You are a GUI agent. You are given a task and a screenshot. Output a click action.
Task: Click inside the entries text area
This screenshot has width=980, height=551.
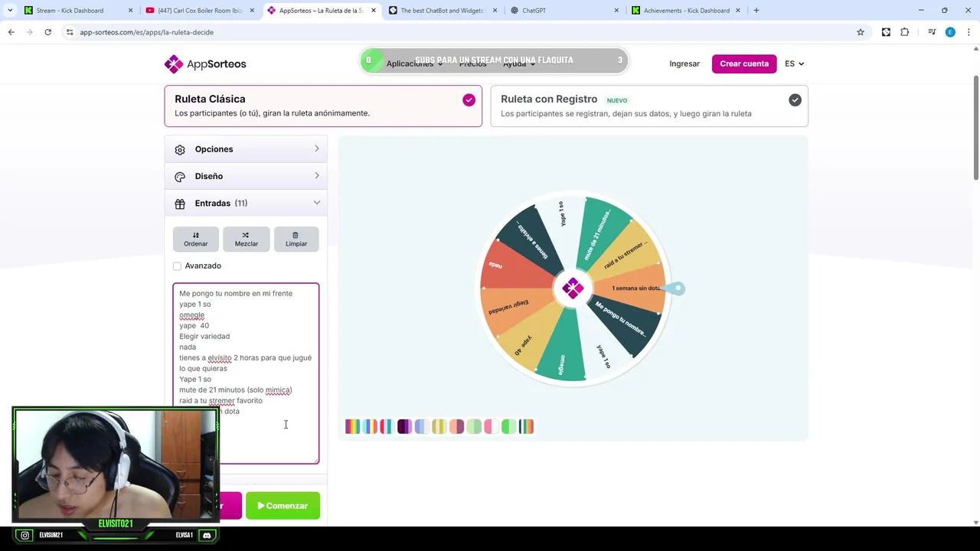[x=246, y=373]
